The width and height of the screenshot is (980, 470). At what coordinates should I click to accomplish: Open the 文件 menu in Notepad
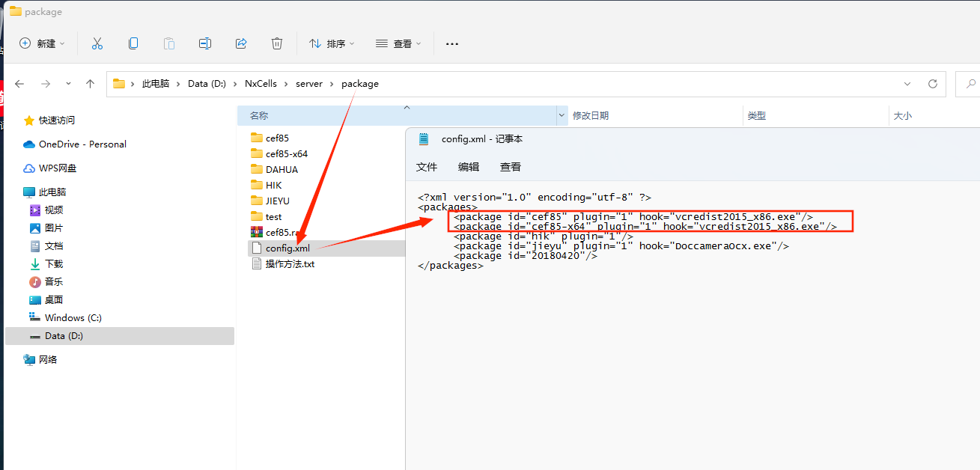(x=427, y=167)
